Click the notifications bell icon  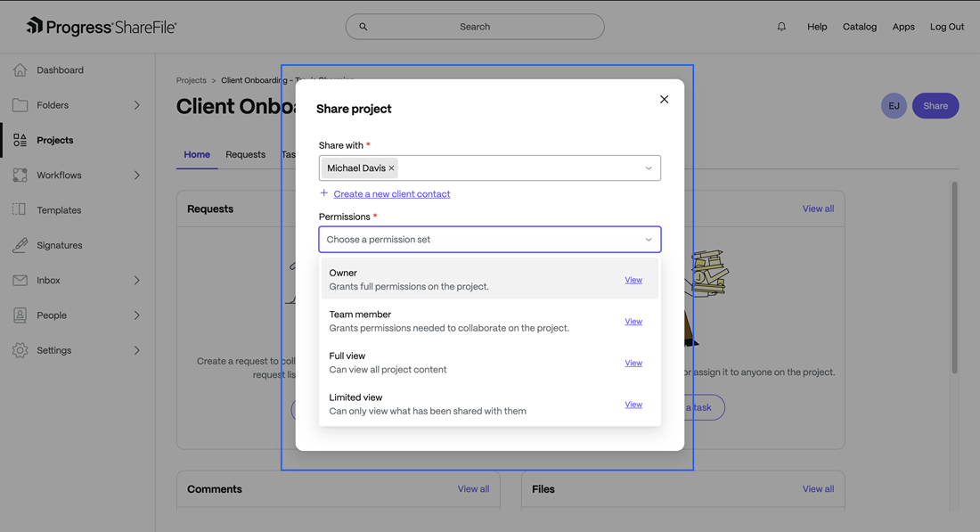click(781, 26)
